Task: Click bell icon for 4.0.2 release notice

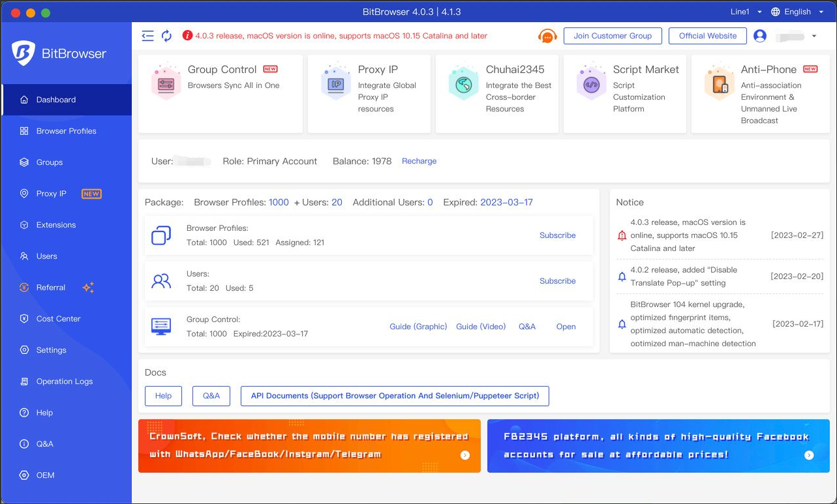Action: pyautogui.click(x=622, y=276)
